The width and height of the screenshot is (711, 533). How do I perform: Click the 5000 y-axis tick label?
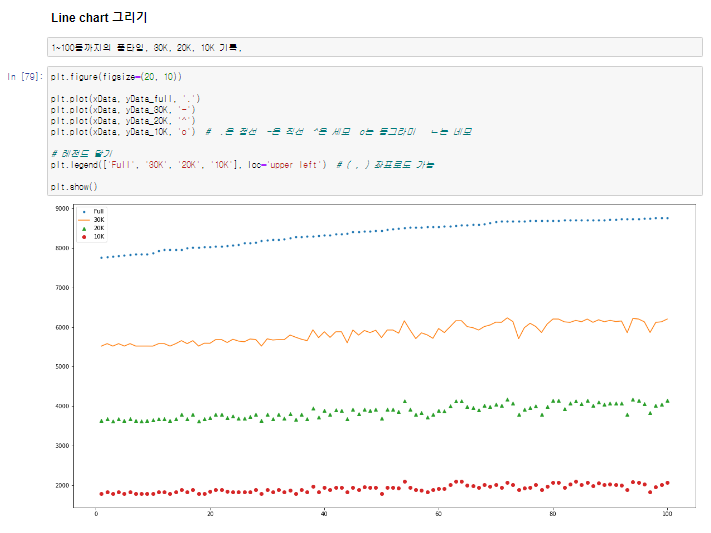pyautogui.click(x=62, y=367)
